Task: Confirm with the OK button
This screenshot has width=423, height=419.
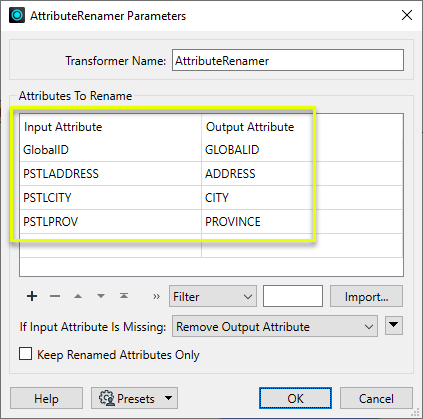Action: [x=295, y=398]
